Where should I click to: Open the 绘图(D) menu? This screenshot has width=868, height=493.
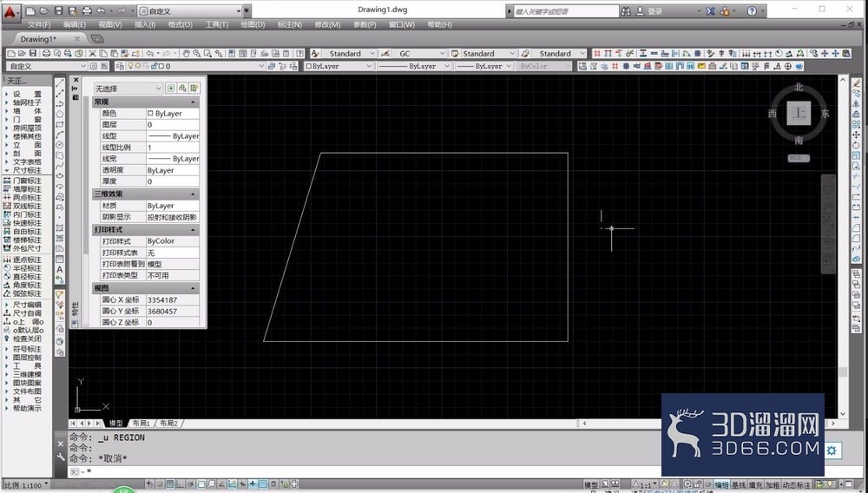(253, 25)
